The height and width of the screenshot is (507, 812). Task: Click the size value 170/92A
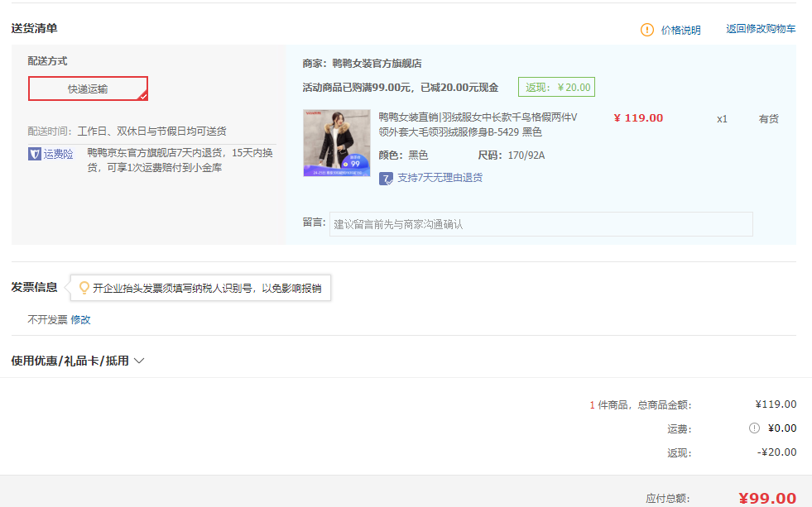point(526,155)
